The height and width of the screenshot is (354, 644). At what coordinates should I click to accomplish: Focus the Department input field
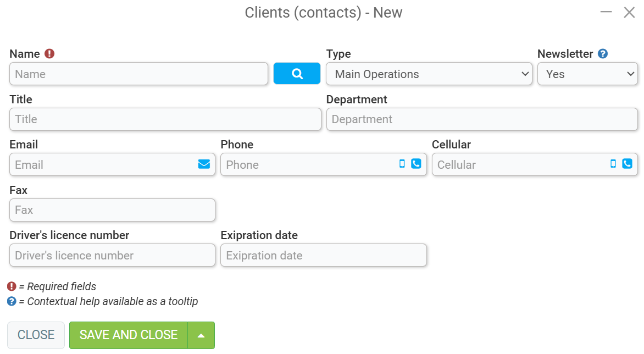tap(482, 119)
